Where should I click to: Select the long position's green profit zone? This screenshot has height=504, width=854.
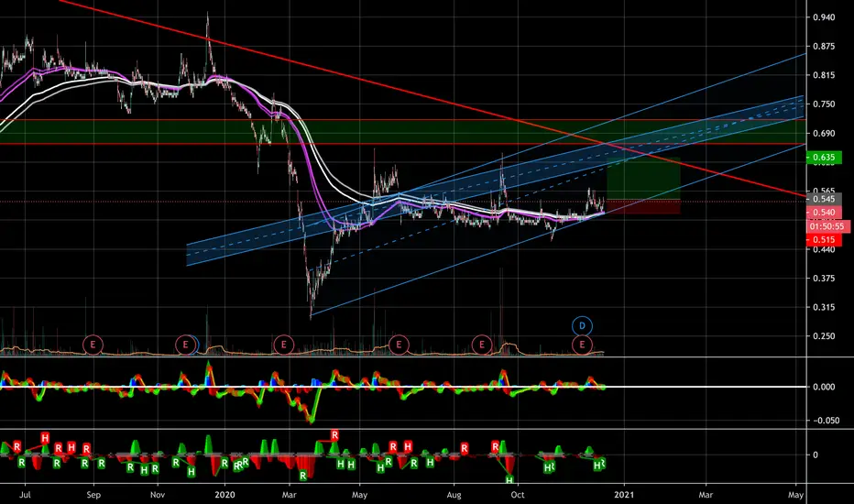point(643,179)
